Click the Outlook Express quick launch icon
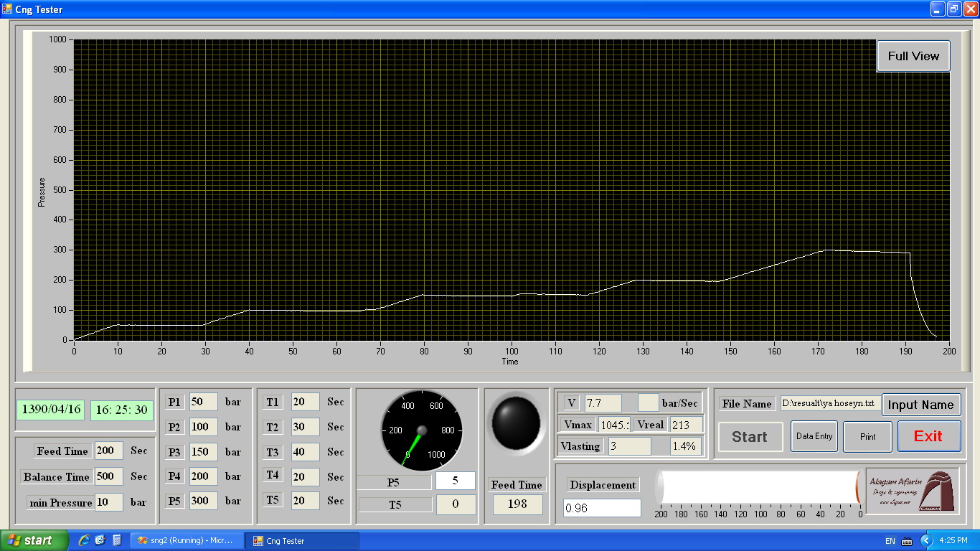This screenshot has height=551, width=980. pos(100,540)
